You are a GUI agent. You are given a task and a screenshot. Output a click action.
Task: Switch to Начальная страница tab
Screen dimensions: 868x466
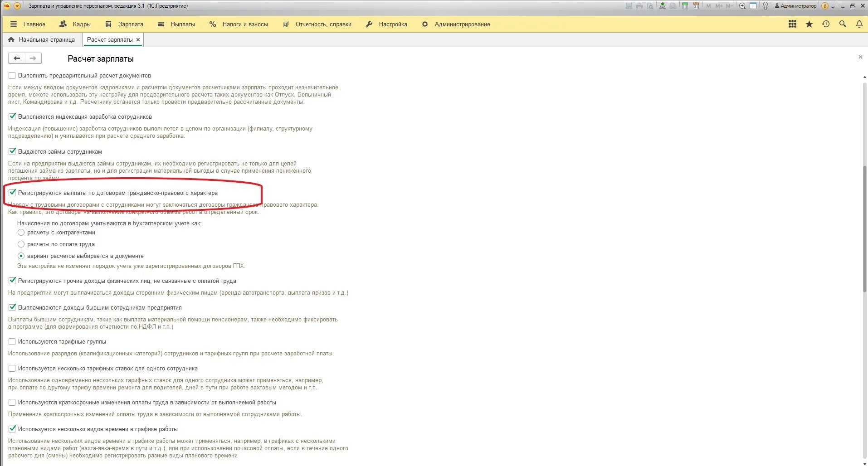tap(42, 40)
